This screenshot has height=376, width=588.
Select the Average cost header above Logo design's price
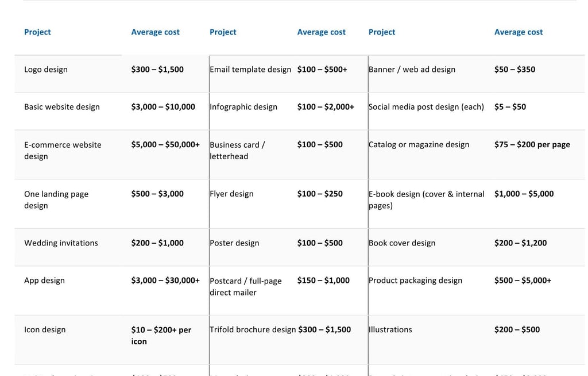155,32
